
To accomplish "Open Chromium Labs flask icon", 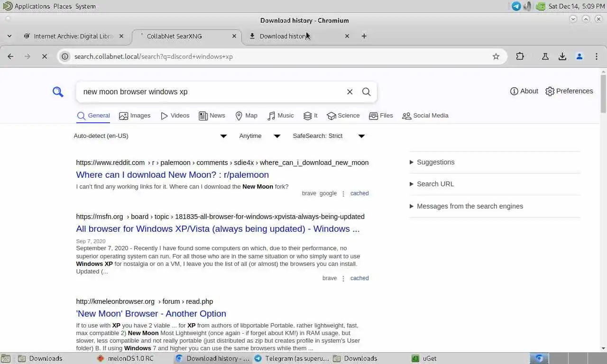I will tap(545, 56).
